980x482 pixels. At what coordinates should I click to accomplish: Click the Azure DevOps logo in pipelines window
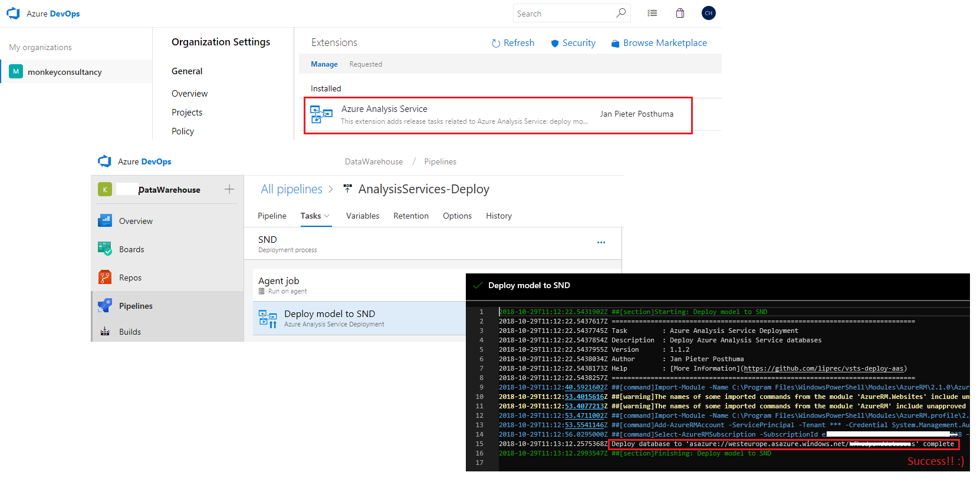[x=104, y=161]
